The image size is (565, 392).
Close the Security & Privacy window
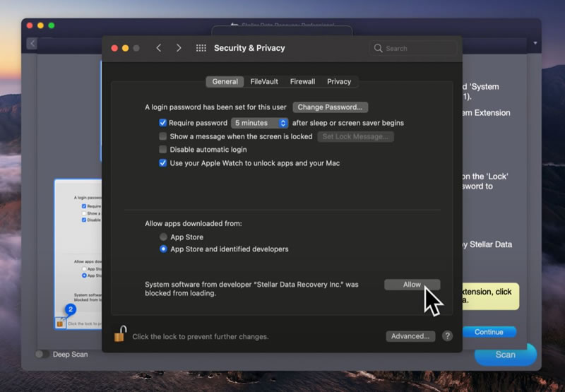[x=114, y=48]
